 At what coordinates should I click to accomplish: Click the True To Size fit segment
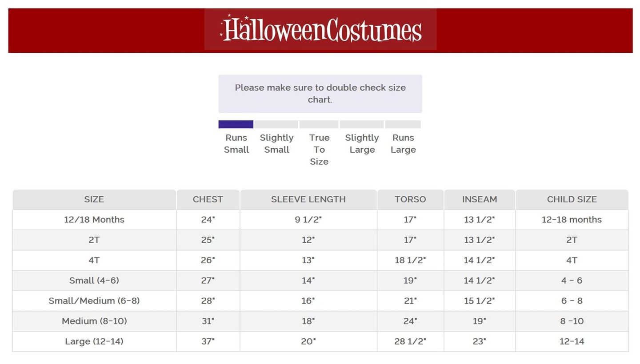click(319, 124)
